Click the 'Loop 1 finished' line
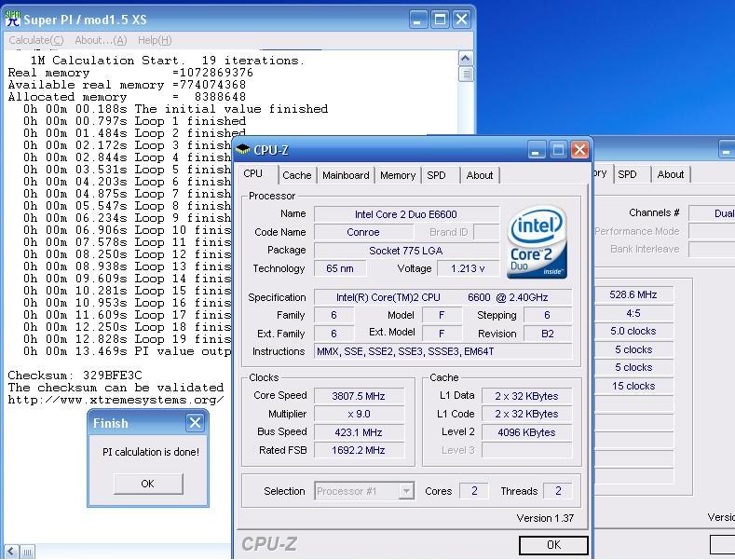735x560 pixels. click(x=134, y=121)
